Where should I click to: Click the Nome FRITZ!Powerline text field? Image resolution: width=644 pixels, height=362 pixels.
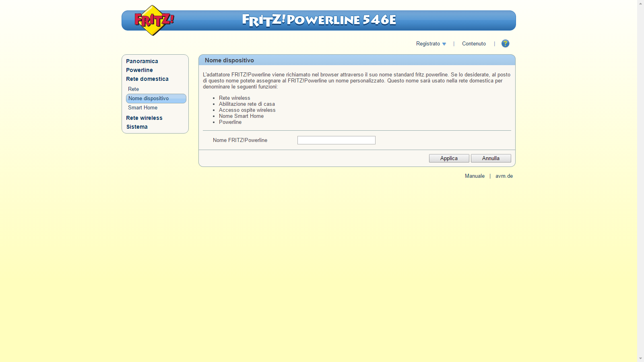point(336,140)
